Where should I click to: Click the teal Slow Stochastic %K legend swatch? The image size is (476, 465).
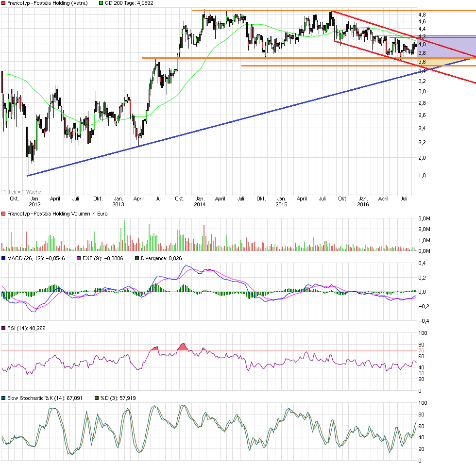3,398
